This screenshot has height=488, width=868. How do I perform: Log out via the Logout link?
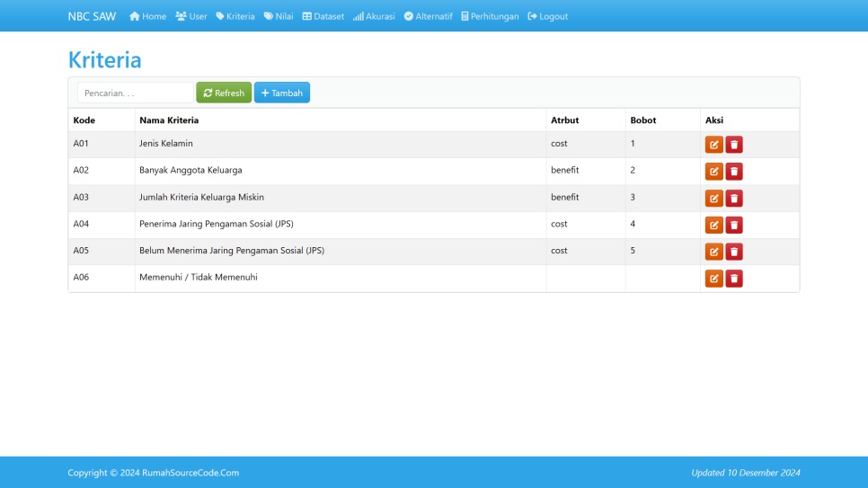pyautogui.click(x=548, y=16)
